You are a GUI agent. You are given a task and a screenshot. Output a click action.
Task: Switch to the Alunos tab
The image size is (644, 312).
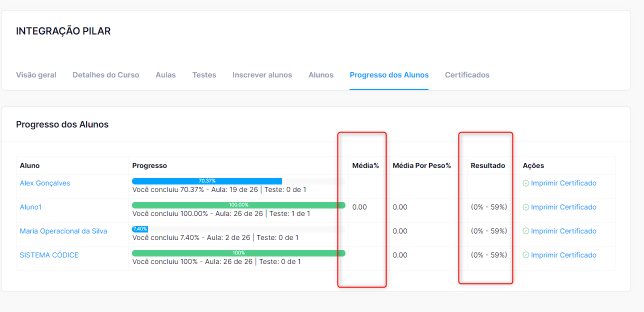click(x=320, y=75)
